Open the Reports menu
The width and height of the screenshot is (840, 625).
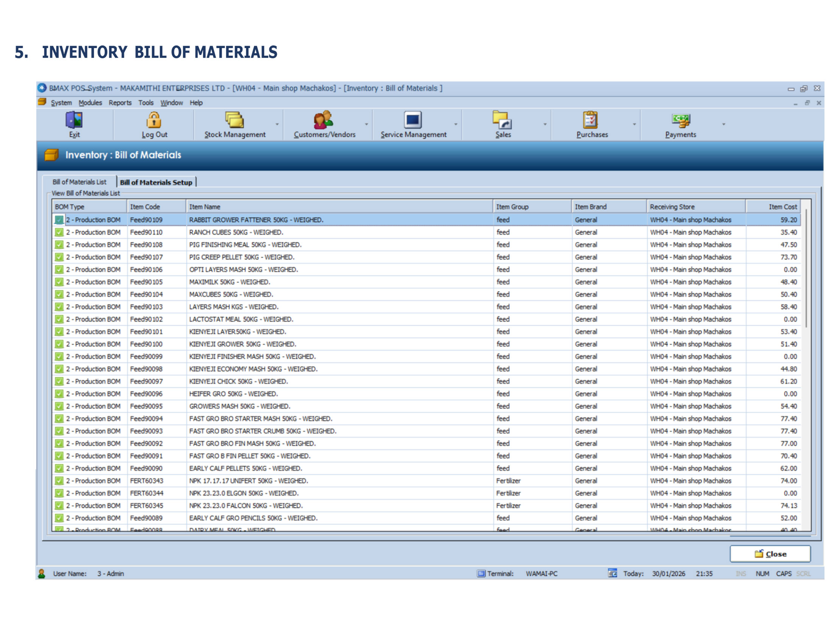pyautogui.click(x=120, y=103)
